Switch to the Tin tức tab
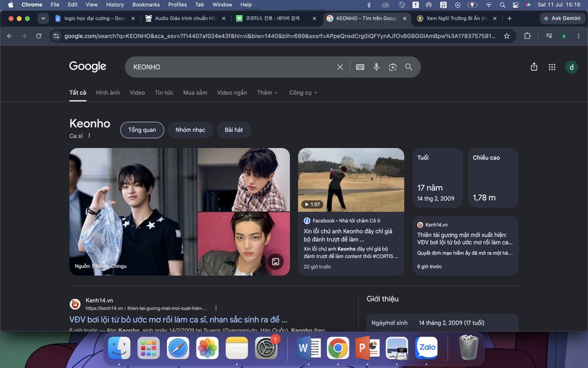The image size is (588, 368). tap(164, 93)
